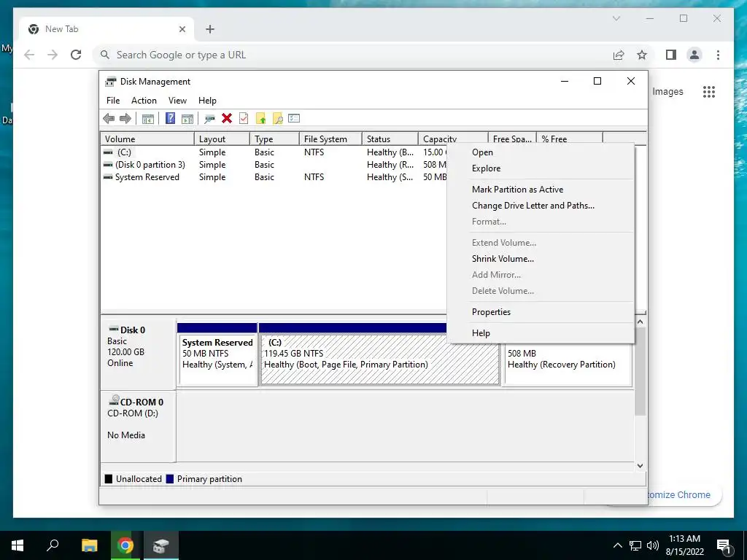This screenshot has width=747, height=560.
Task: Click the blue Help question mark icon
Action: pos(170,118)
